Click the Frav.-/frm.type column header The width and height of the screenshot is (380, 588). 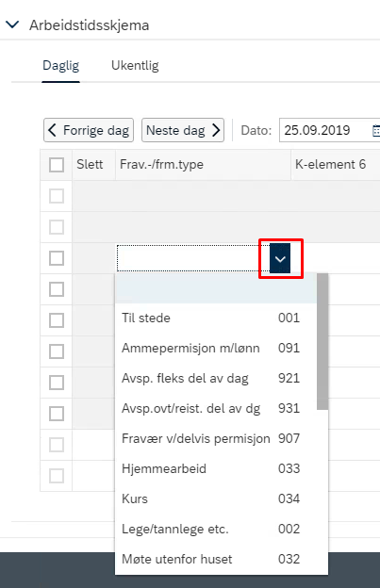click(x=203, y=164)
